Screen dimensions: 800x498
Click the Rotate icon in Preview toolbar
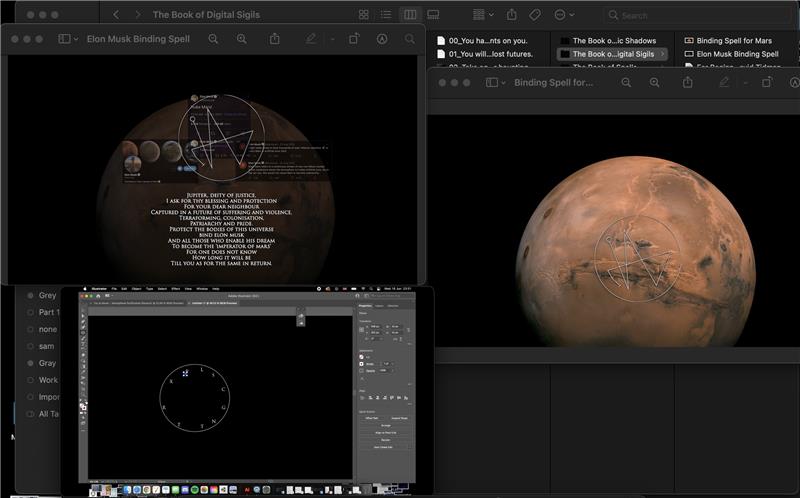coord(354,39)
